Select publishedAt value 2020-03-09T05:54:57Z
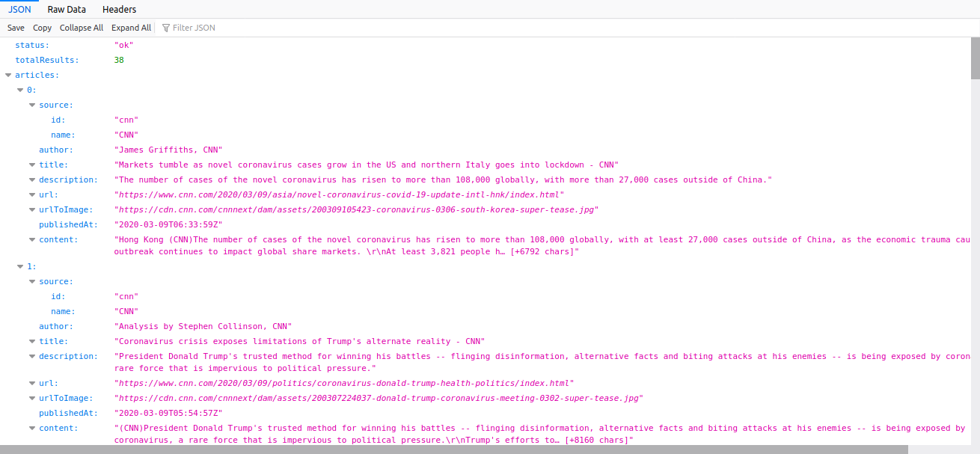 168,413
